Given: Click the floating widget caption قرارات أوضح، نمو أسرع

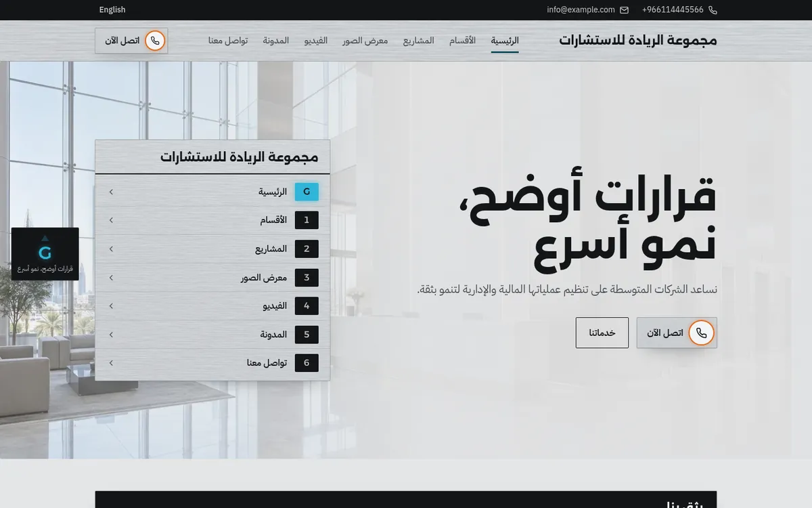Looking at the screenshot, I should point(45,269).
